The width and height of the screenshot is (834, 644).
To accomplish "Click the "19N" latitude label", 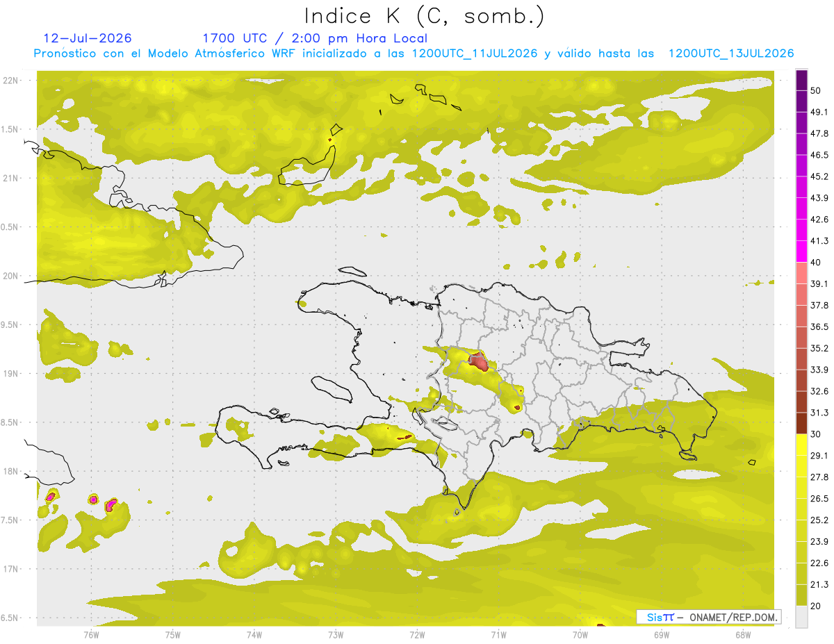I will coord(11,373).
